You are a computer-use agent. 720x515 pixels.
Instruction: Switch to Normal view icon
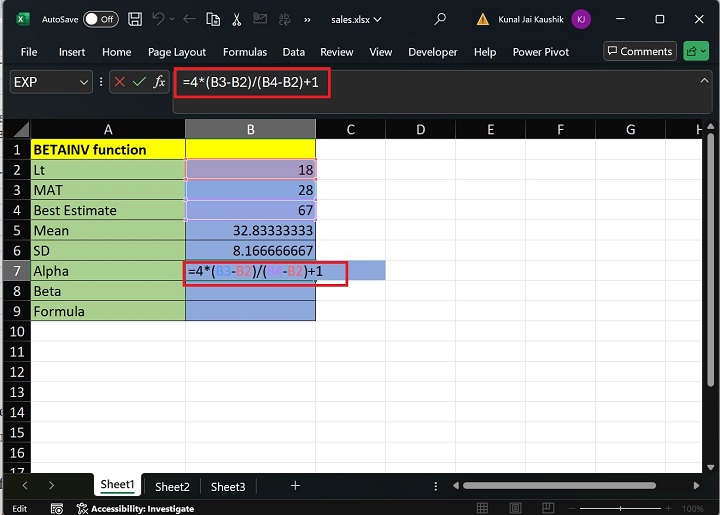point(482,508)
